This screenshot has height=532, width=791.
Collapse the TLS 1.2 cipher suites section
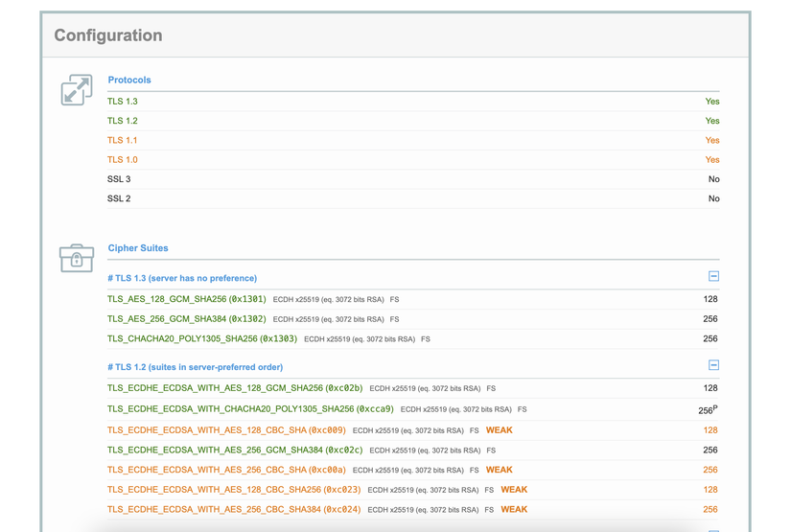(x=713, y=365)
